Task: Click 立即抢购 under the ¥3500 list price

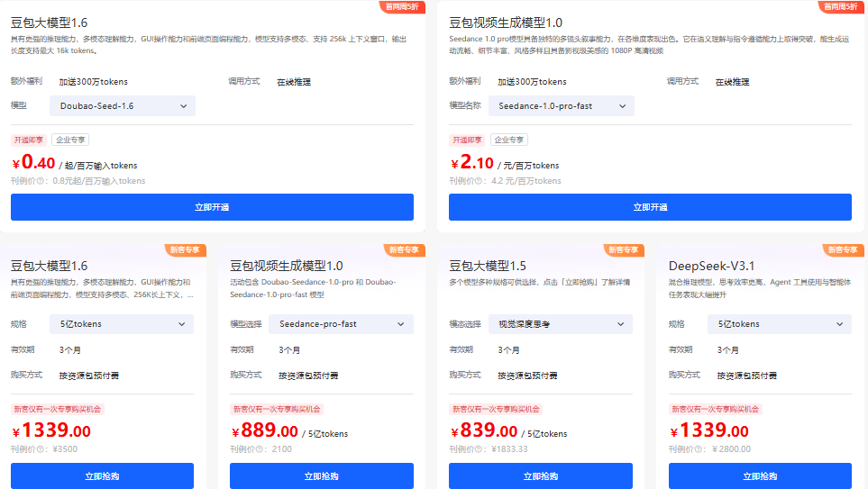Action: pyautogui.click(x=103, y=475)
